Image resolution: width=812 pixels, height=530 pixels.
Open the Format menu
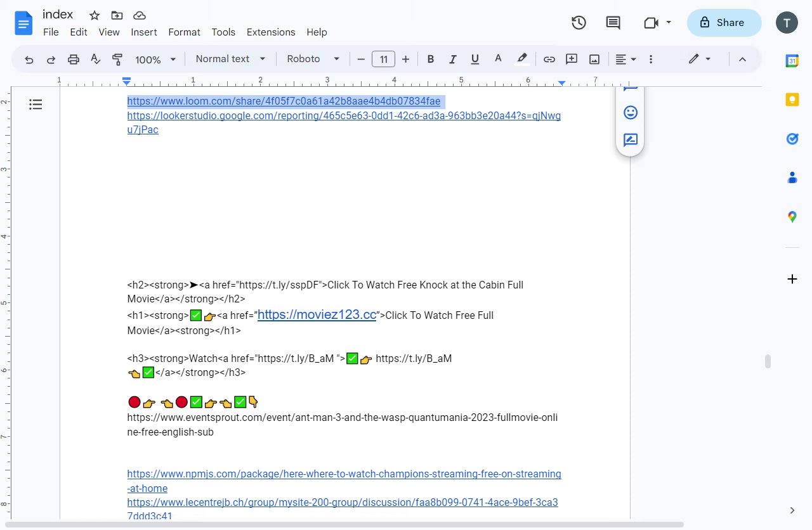(184, 32)
